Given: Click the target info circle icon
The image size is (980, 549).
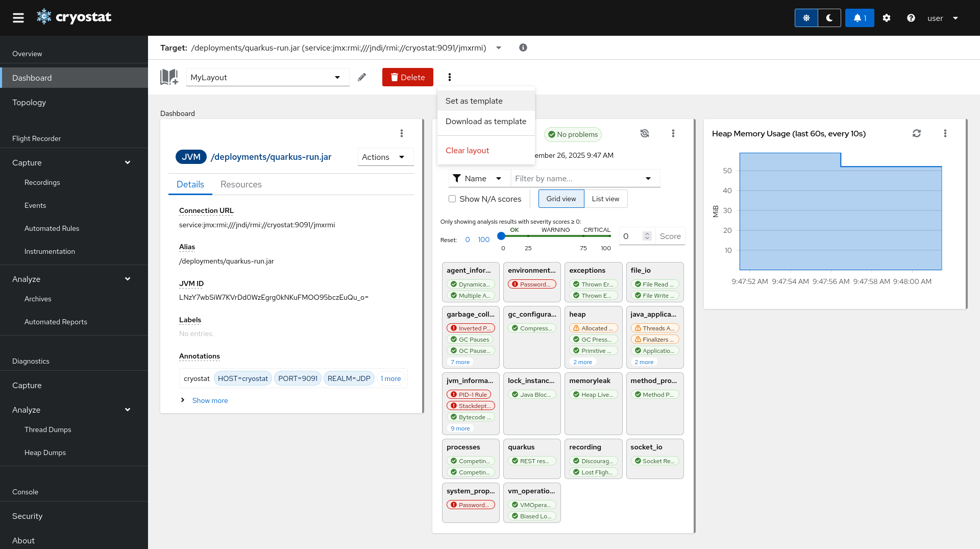Looking at the screenshot, I should coord(523,47).
